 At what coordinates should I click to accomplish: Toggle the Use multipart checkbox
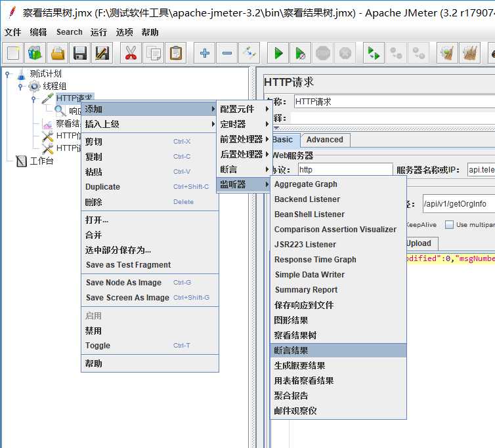click(449, 224)
